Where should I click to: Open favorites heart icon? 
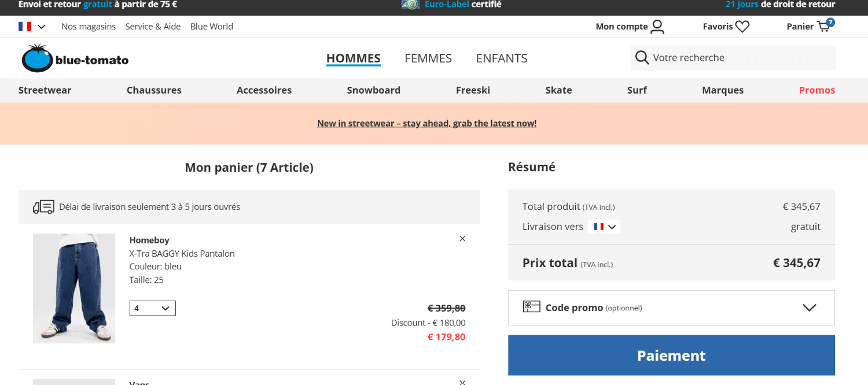tap(742, 27)
